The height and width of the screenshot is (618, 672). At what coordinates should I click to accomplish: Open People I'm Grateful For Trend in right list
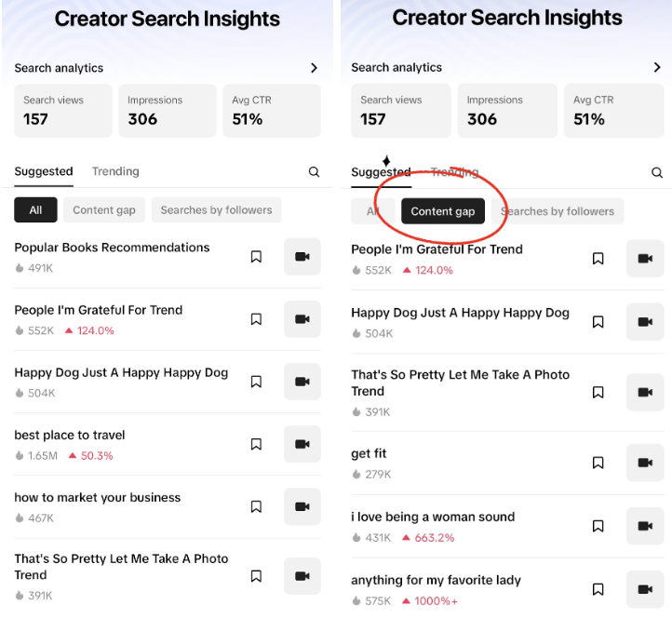click(437, 249)
